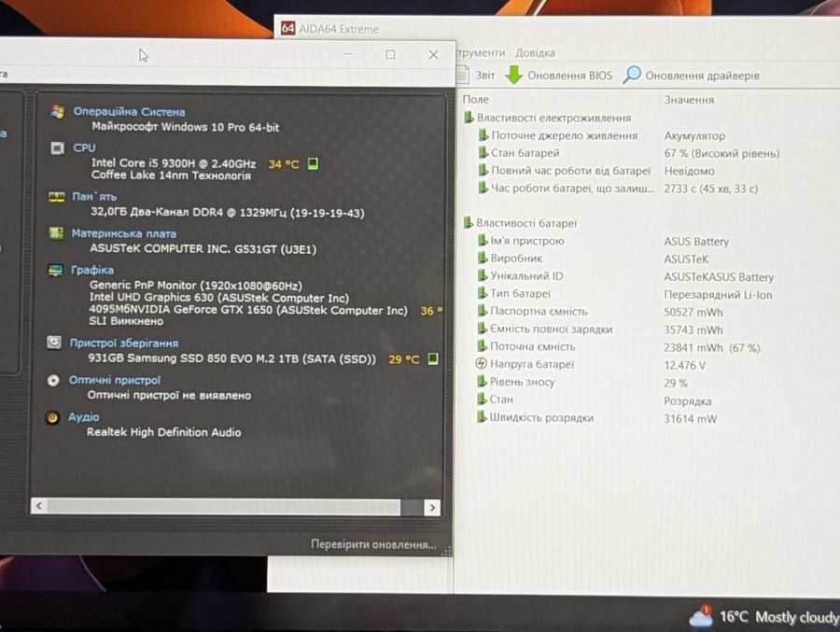Click the value 31614 mW
The width and height of the screenshot is (840, 632).
pyautogui.click(x=691, y=418)
